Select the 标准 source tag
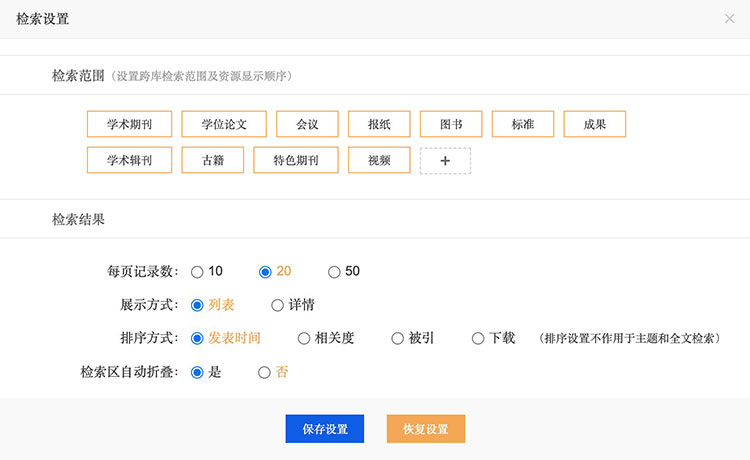Image resolution: width=750 pixels, height=460 pixels. point(523,124)
